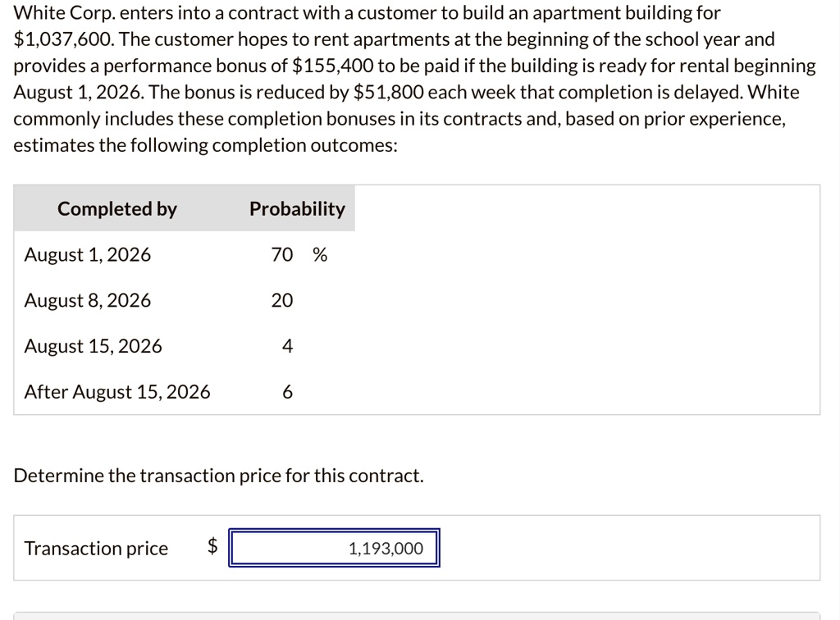Click the 6 probability value

pos(285,392)
